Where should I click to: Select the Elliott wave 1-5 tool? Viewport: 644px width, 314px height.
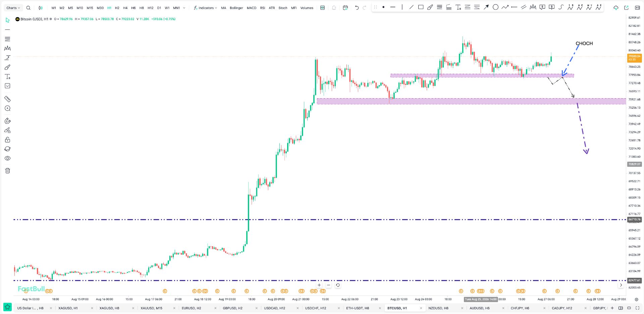(570, 7)
